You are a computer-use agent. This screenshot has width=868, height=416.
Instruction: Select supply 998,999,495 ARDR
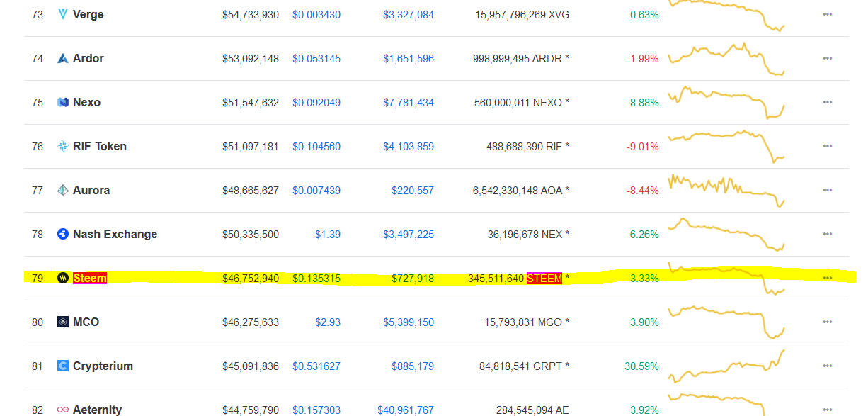click(521, 58)
